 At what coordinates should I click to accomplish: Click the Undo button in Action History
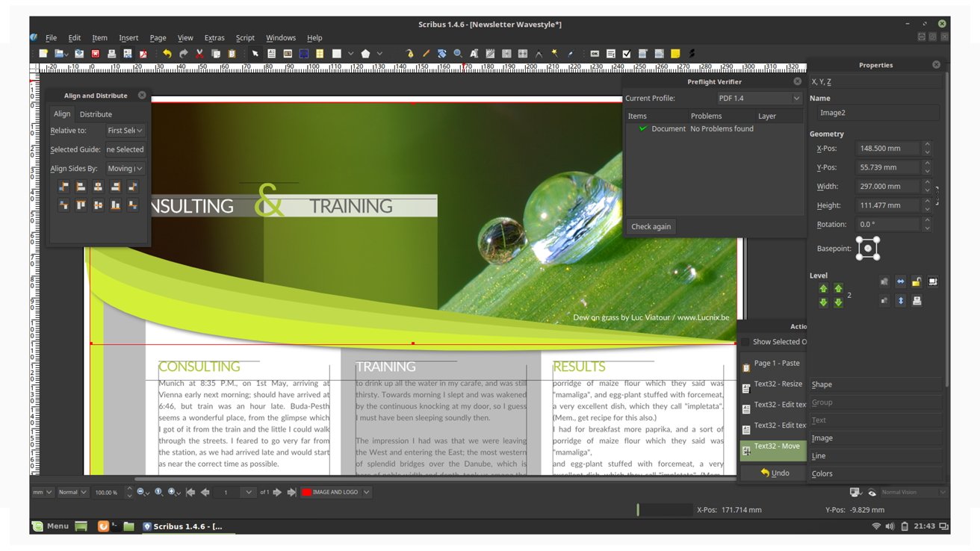[775, 473]
